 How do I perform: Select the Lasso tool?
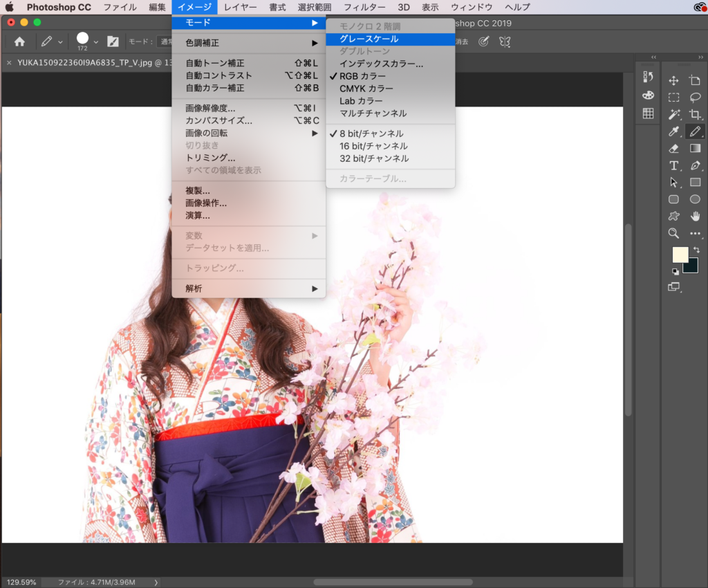(695, 98)
